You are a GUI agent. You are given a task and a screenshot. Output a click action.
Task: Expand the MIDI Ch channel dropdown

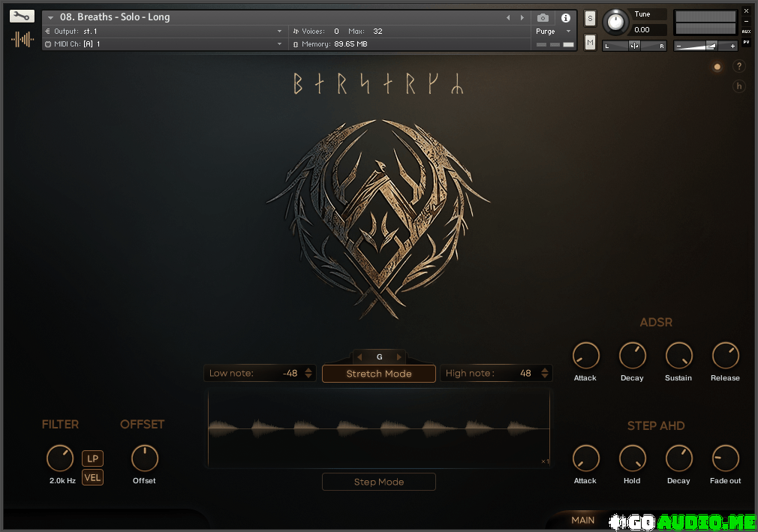pos(279,44)
